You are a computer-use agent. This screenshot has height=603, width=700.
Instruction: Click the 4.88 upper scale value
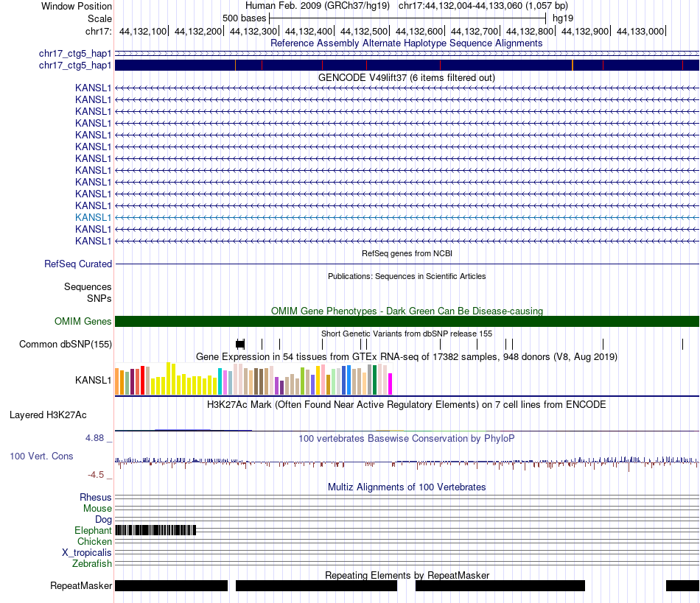(94, 438)
